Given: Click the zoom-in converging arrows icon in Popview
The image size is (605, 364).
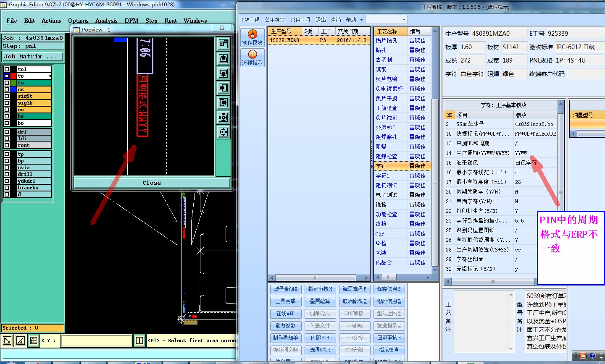Looking at the screenshot, I should [223, 117].
